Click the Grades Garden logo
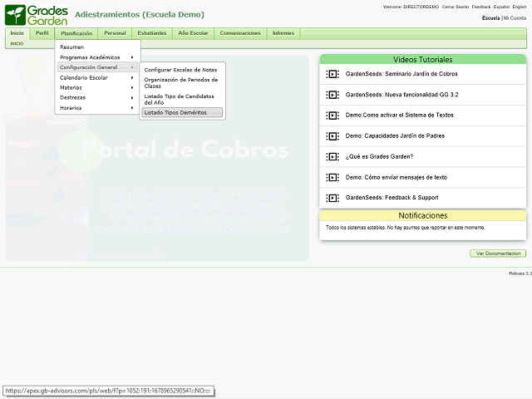This screenshot has height=399, width=532. [36, 14]
